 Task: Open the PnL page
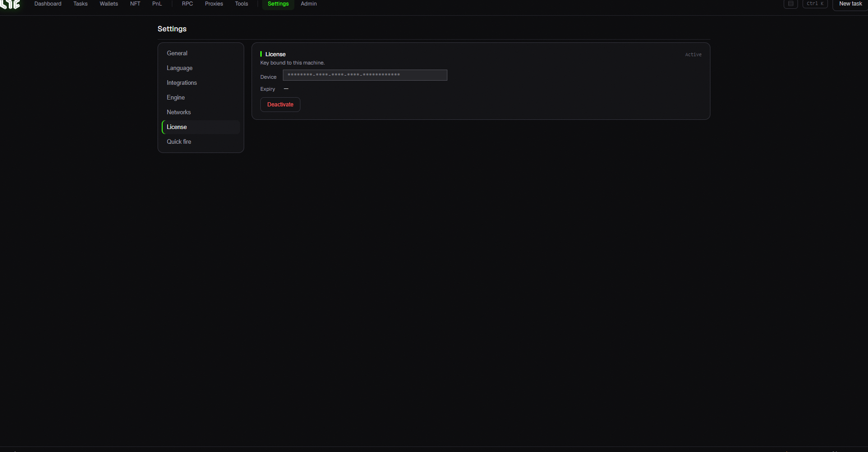pos(157,4)
